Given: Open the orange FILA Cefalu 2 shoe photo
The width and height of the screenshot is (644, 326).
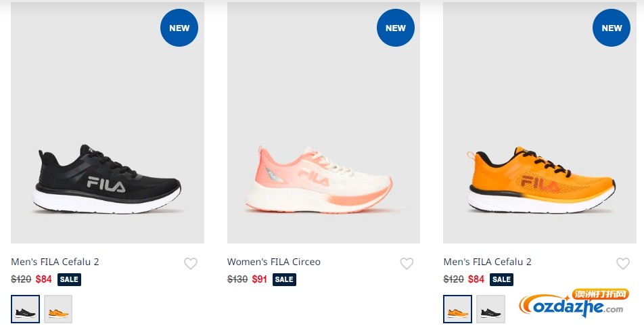Looking at the screenshot, I should point(540,123).
